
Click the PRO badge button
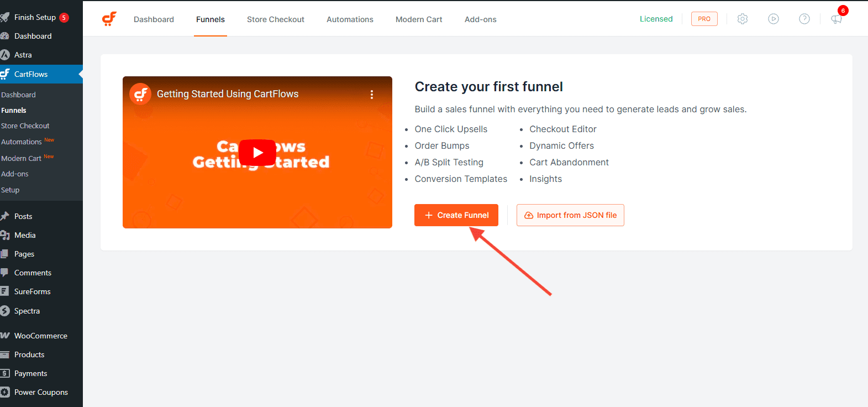click(x=704, y=19)
